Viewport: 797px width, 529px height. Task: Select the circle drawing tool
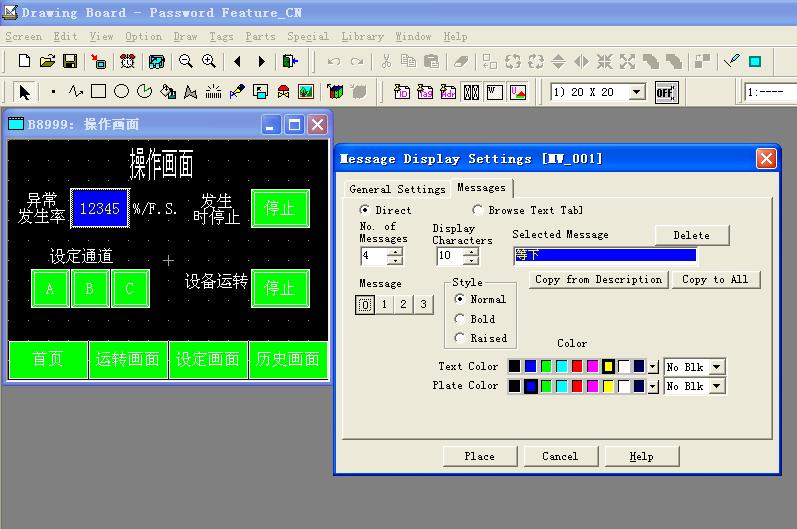121,92
